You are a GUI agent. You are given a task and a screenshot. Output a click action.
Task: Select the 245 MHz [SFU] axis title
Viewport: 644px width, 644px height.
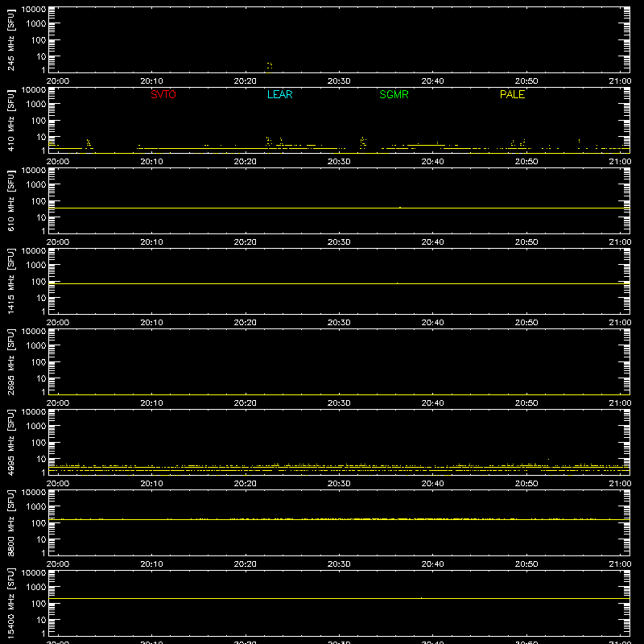(10, 39)
